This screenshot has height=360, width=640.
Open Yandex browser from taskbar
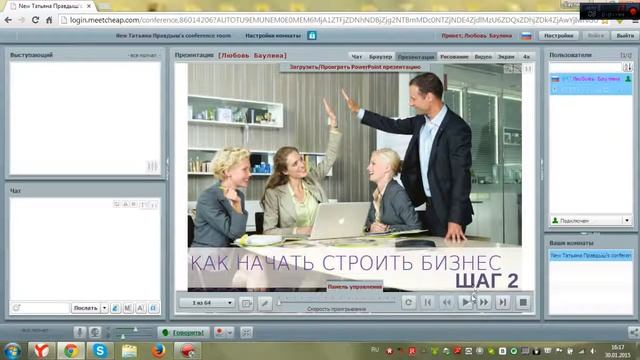pyautogui.click(x=41, y=351)
